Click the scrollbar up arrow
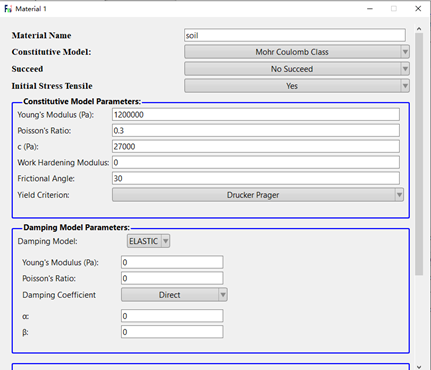This screenshot has height=370, width=431. (x=419, y=29)
